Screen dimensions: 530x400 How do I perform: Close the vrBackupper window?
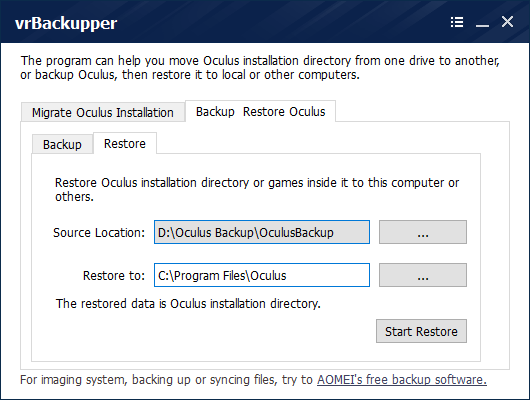[x=507, y=22]
